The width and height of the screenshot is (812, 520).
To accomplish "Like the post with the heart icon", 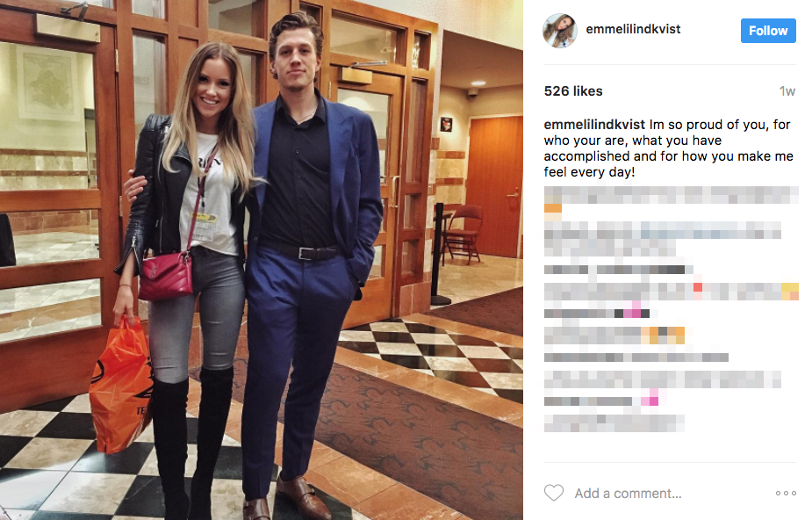I will [554, 493].
